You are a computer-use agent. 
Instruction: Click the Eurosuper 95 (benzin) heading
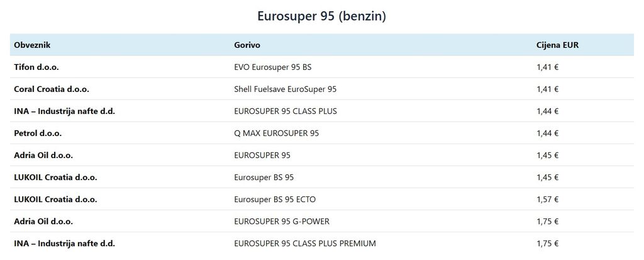321,16
